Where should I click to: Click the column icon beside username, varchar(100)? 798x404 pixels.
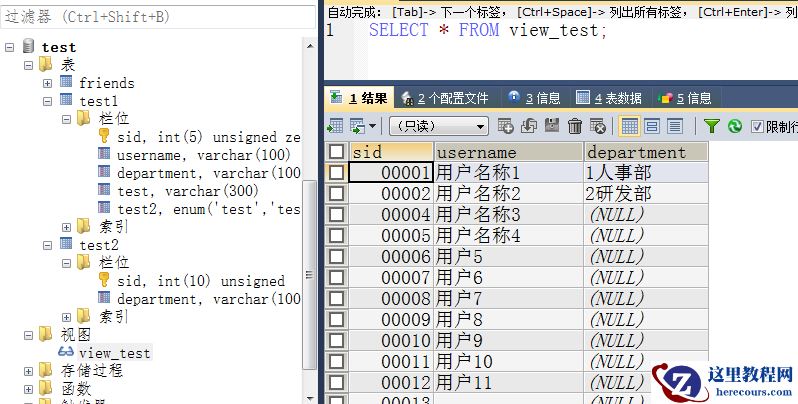click(x=104, y=154)
